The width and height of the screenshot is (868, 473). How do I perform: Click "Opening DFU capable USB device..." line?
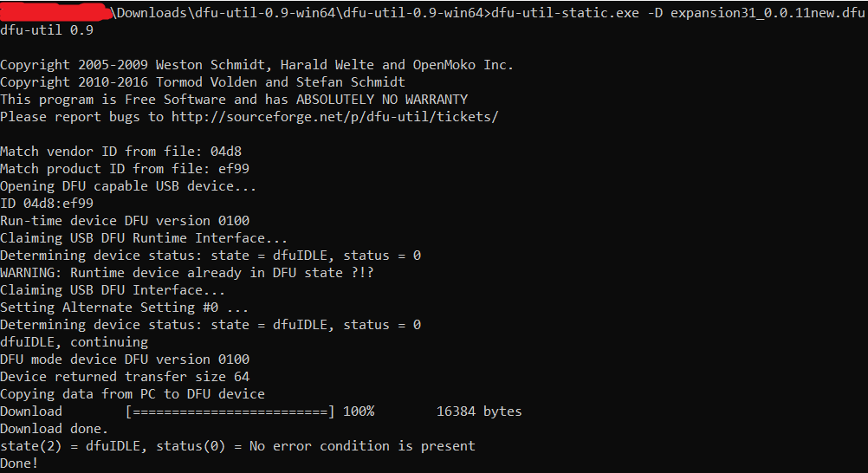116,186
